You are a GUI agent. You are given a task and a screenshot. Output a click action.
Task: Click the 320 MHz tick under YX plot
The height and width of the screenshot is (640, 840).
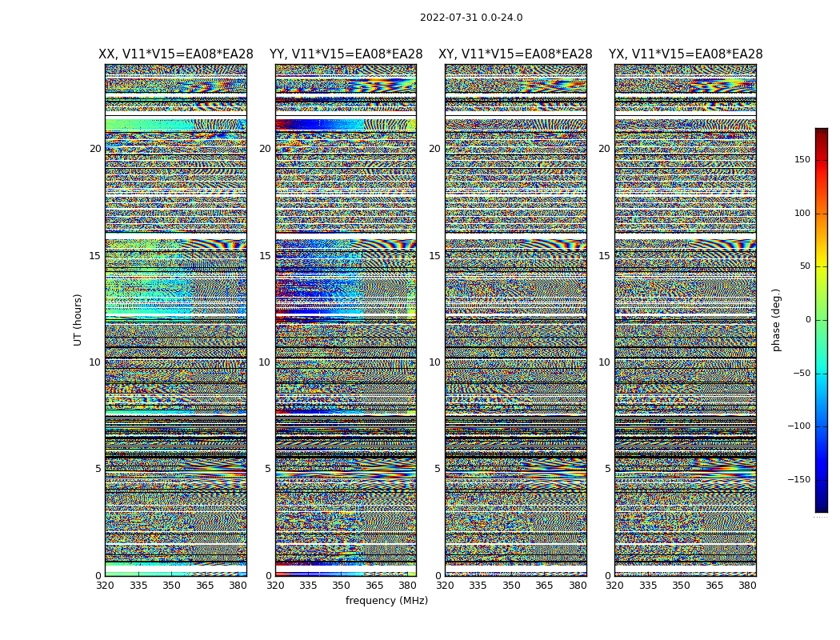614,586
